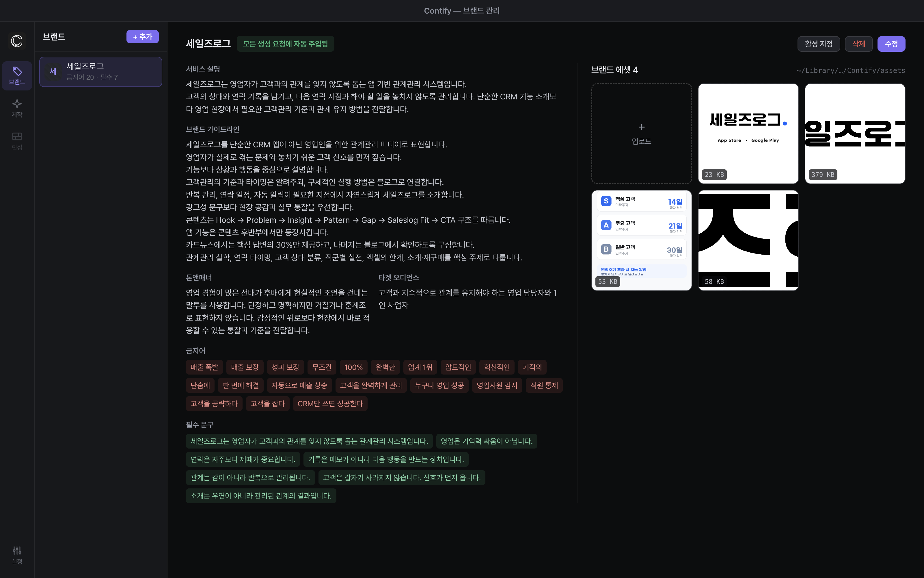Open the 제작 sidebar section
Image resolution: width=924 pixels, height=578 pixels.
17,108
